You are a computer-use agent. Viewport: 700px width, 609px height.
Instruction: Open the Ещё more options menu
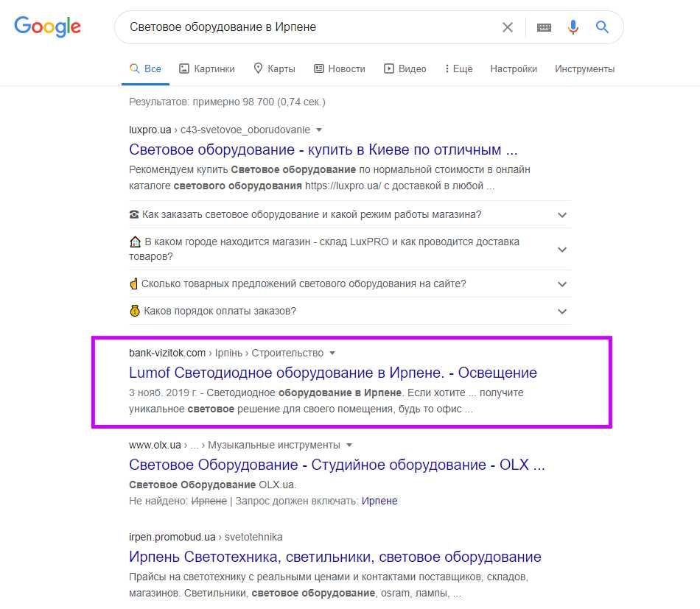click(x=458, y=68)
